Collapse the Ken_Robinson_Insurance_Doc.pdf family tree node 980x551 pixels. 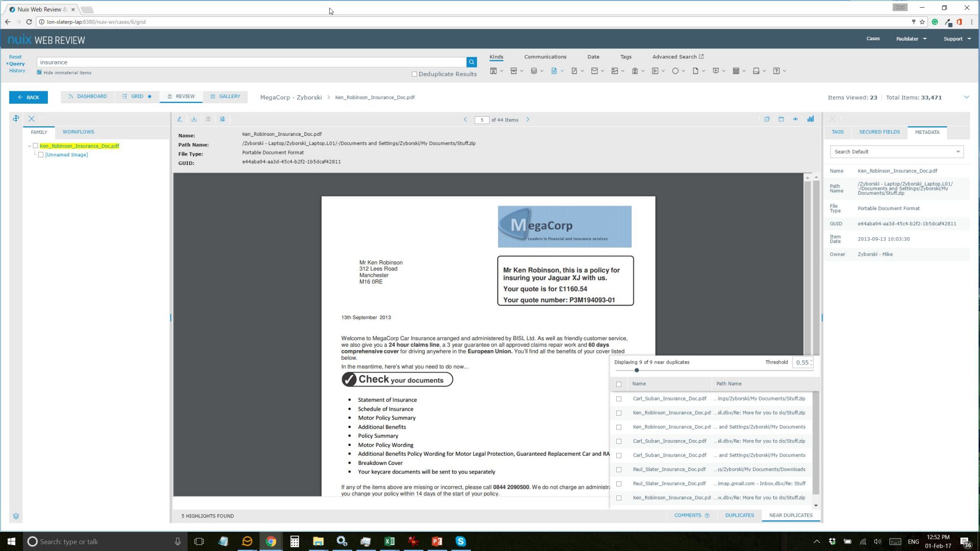30,146
